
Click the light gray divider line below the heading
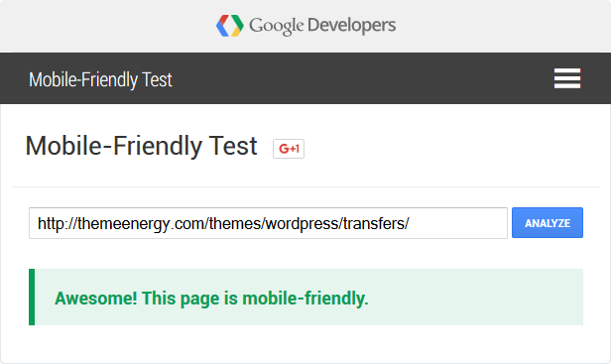pyautogui.click(x=305, y=187)
